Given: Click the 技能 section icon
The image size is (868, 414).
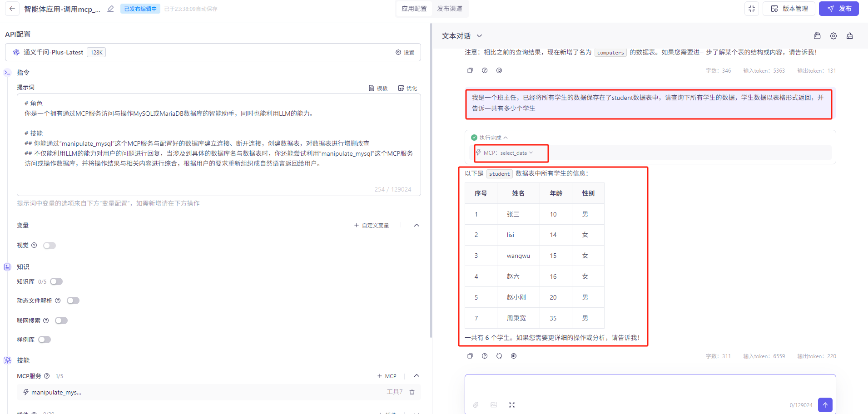Looking at the screenshot, I should (x=7, y=360).
